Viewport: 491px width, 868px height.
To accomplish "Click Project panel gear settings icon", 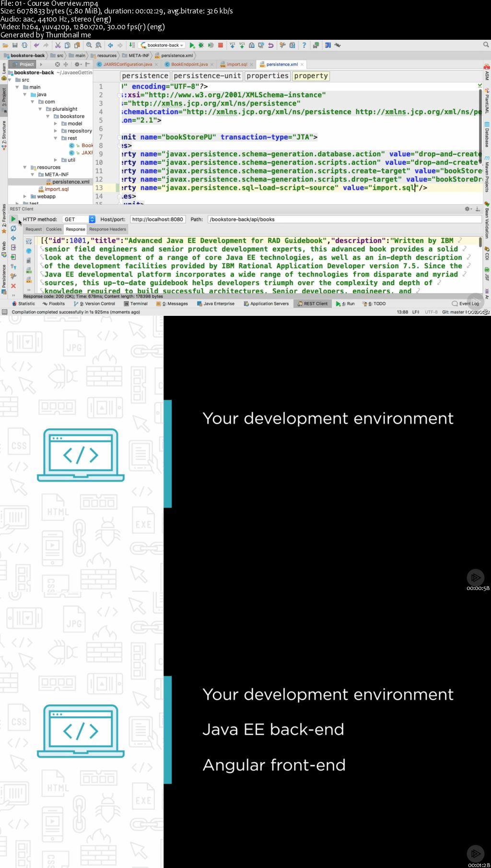I will pyautogui.click(x=77, y=64).
